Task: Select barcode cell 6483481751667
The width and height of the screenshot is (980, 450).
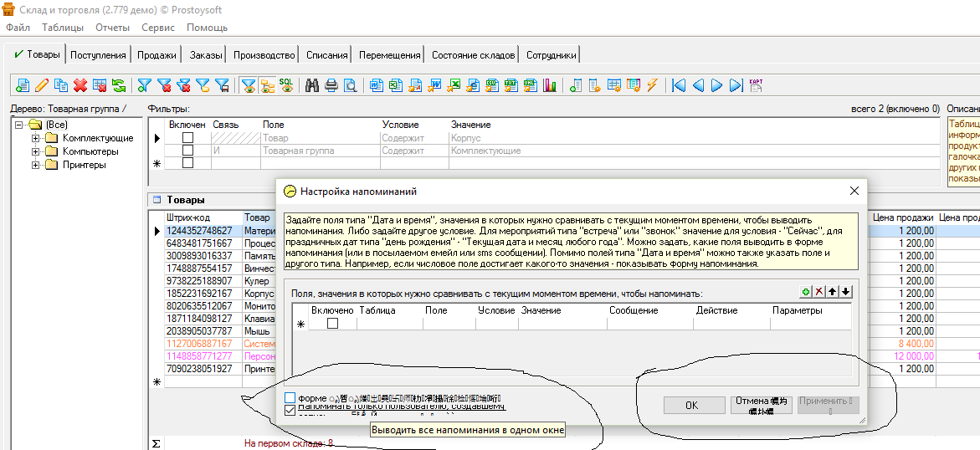Action: tap(199, 243)
